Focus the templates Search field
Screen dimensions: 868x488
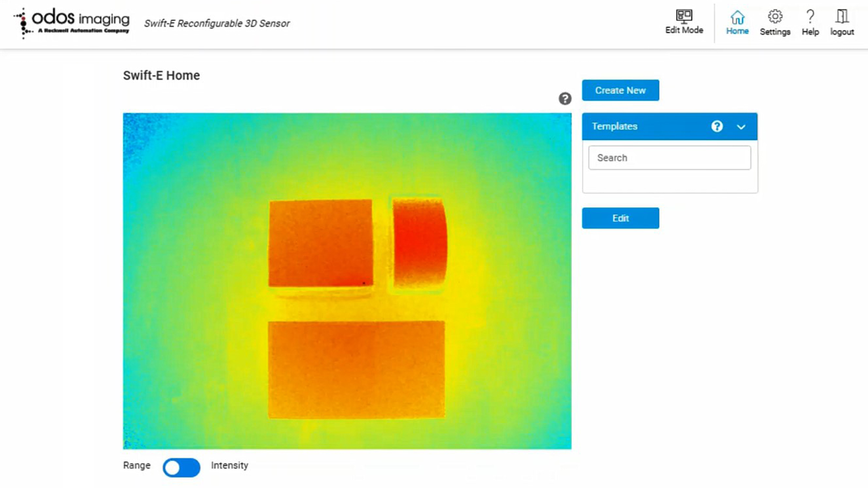coord(669,158)
